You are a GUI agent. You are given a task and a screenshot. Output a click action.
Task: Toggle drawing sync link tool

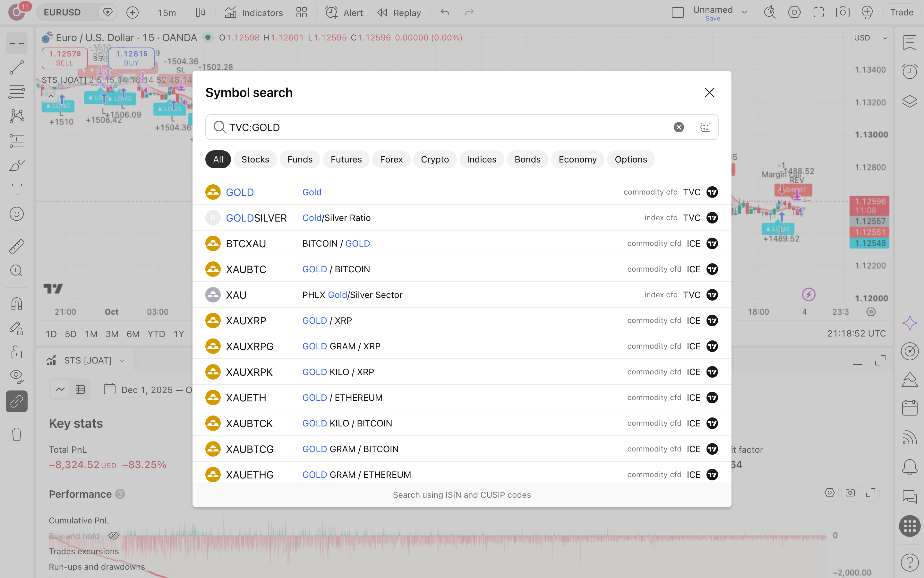click(x=17, y=401)
